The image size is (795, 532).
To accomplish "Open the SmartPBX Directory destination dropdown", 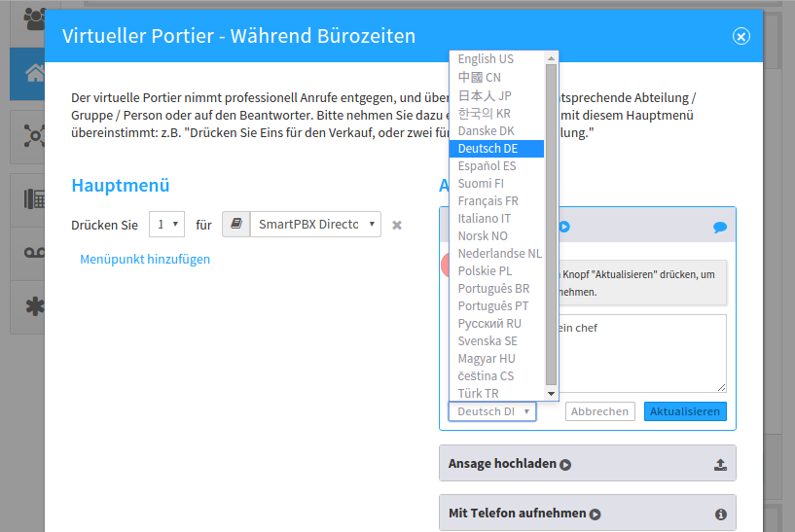I will coord(314,225).
